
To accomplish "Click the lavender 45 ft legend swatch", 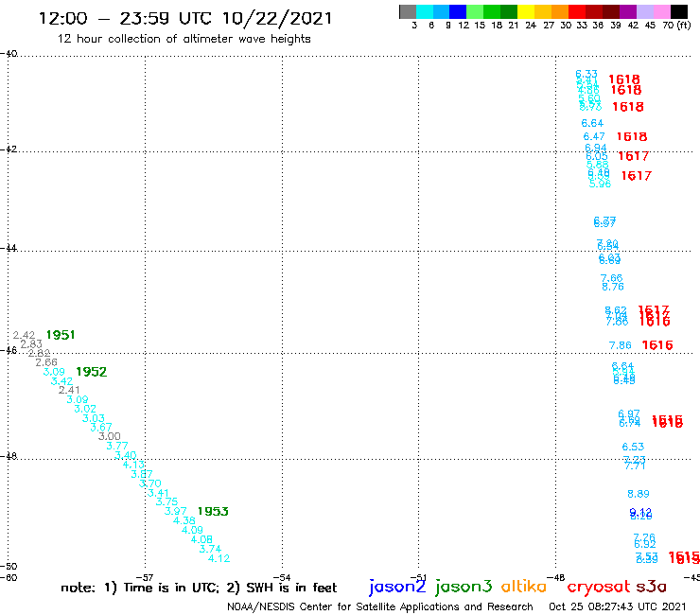I will (x=644, y=11).
